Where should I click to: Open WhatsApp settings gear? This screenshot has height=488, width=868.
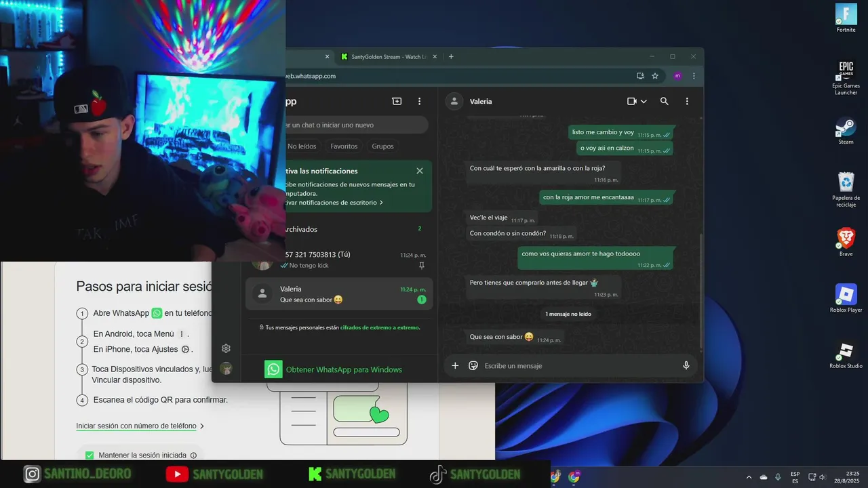pyautogui.click(x=226, y=348)
